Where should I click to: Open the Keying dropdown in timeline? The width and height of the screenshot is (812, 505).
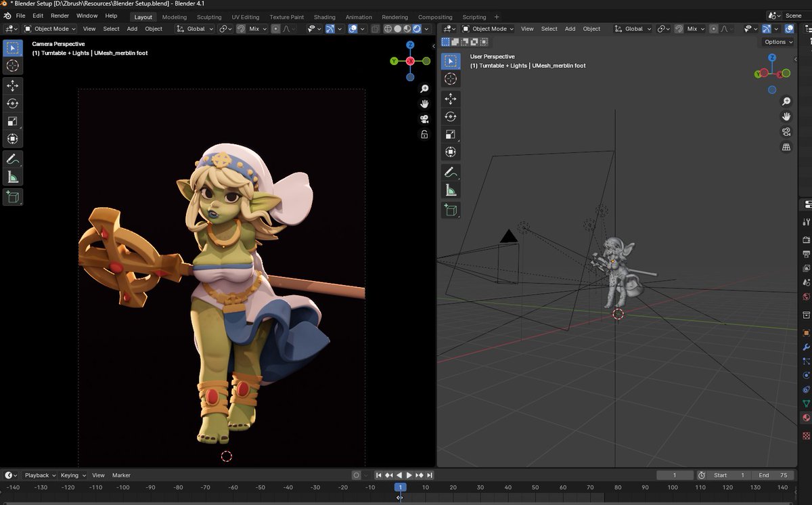point(72,475)
